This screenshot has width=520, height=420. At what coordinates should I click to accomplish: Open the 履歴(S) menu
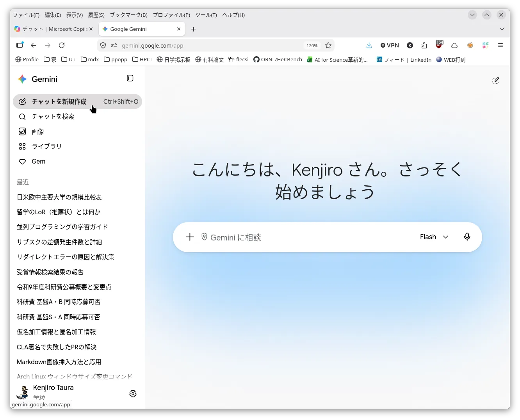click(96, 15)
